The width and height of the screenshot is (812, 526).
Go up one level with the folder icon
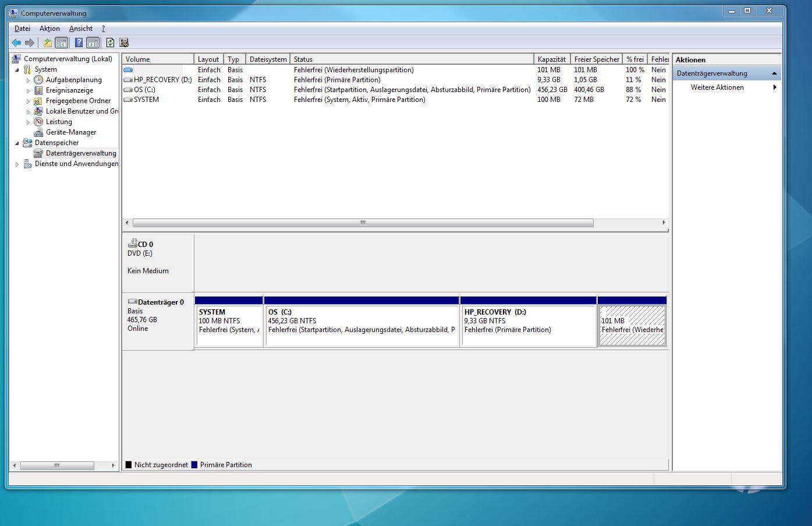[48, 43]
